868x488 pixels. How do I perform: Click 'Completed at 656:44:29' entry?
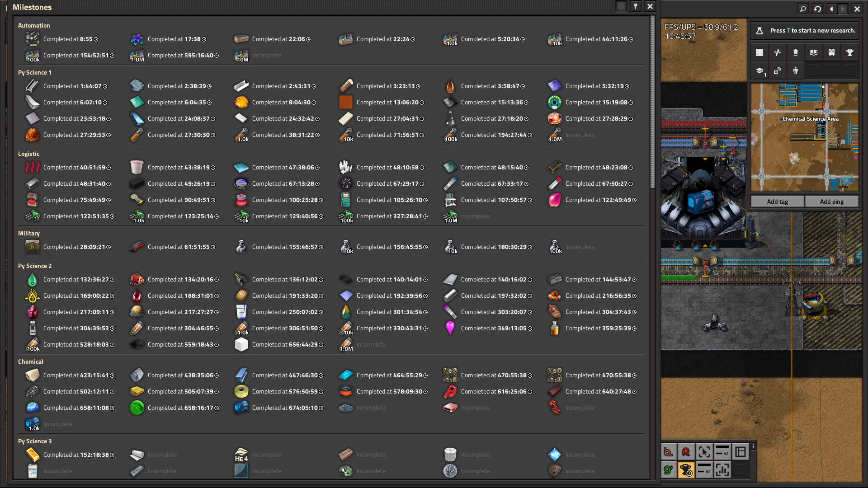(x=288, y=344)
